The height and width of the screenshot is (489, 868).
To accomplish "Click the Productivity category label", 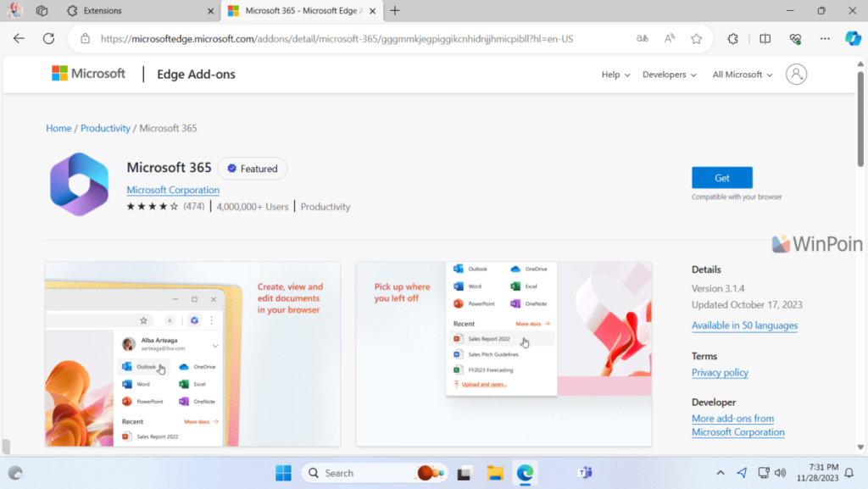I will pyautogui.click(x=325, y=207).
